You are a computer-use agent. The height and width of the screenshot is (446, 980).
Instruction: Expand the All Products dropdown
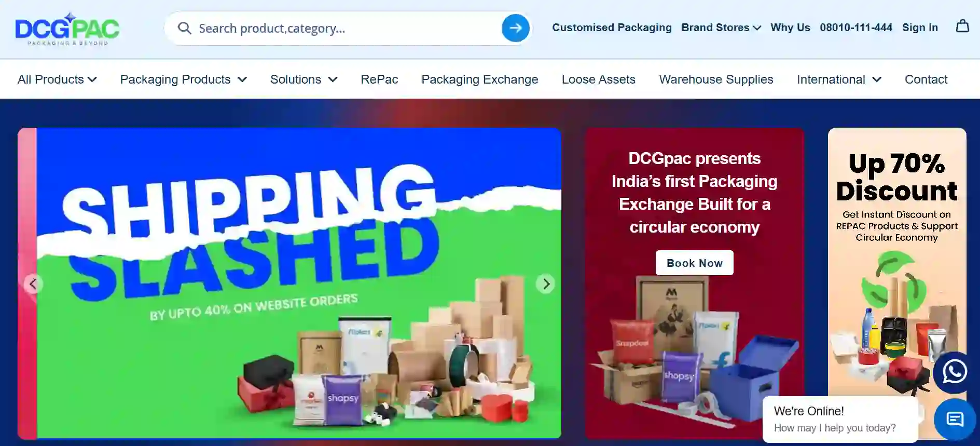pyautogui.click(x=57, y=79)
